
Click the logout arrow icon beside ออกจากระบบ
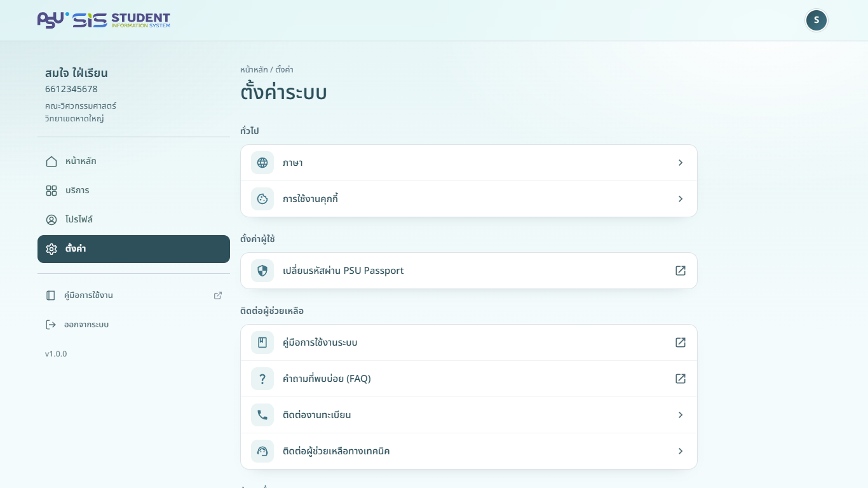coord(51,325)
